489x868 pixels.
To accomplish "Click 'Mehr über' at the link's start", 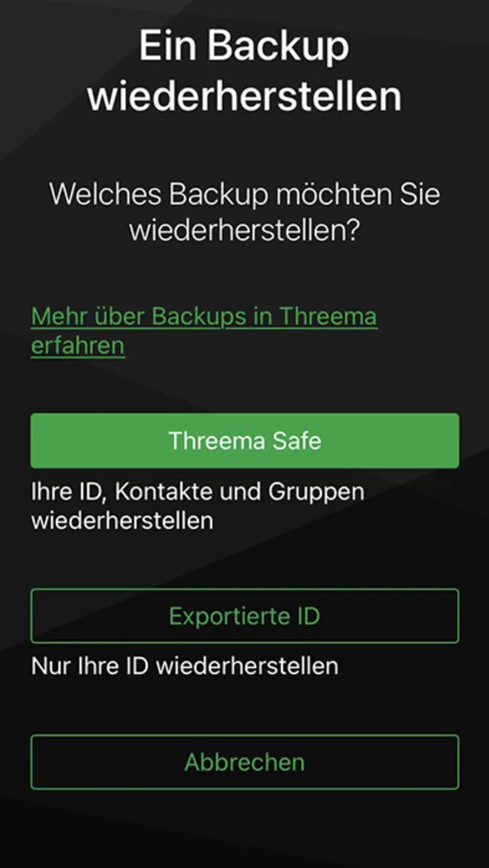I will [x=89, y=316].
